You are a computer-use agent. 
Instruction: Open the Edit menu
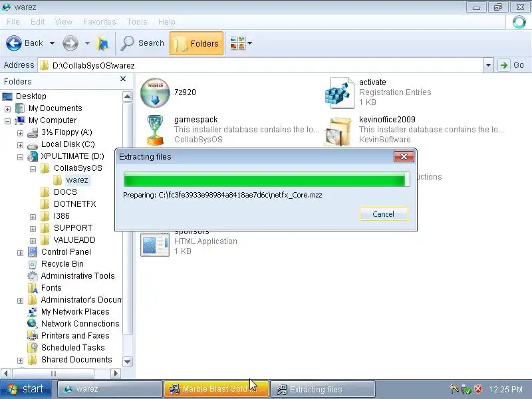coord(37,22)
